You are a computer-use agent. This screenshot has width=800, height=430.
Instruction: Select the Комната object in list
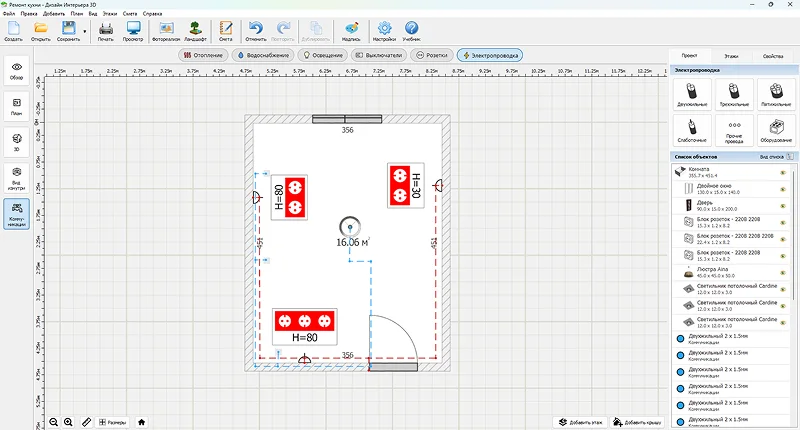coord(731,172)
